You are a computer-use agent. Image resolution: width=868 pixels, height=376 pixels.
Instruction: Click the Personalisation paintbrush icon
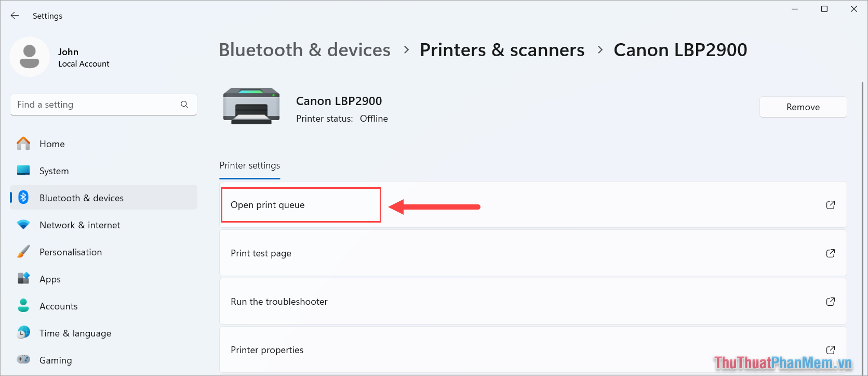tap(23, 252)
